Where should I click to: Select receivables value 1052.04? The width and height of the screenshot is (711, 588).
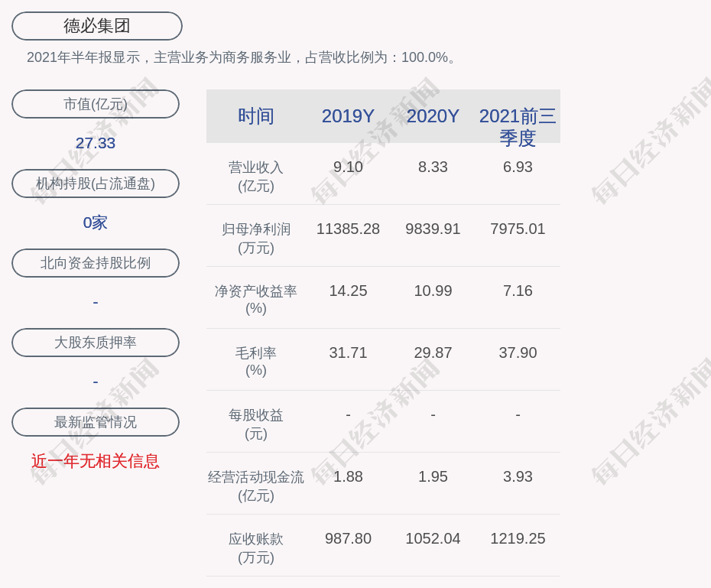coord(433,538)
